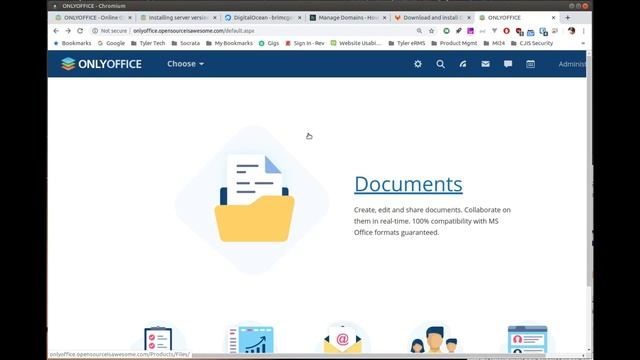The width and height of the screenshot is (640, 360).
Task: Open the portal Settings gear icon
Action: click(418, 64)
